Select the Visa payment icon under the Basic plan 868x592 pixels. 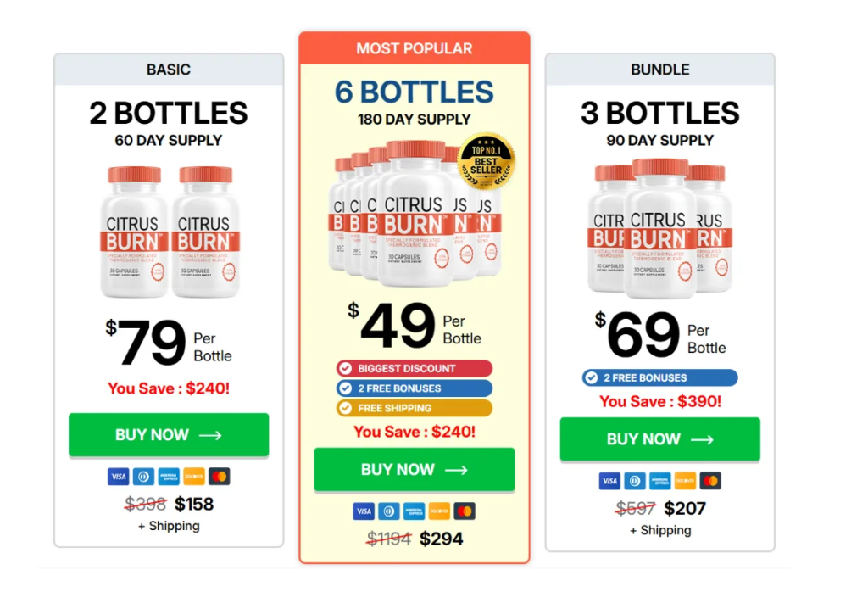118,476
